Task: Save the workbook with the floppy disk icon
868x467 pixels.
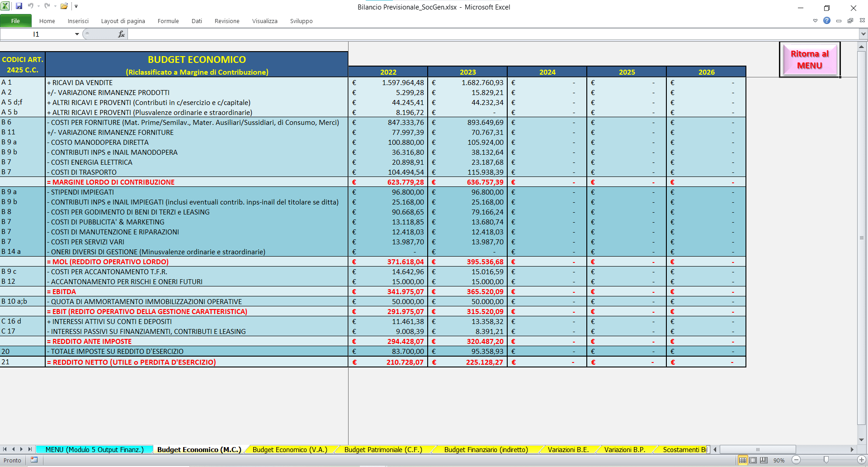Action: tap(19, 6)
